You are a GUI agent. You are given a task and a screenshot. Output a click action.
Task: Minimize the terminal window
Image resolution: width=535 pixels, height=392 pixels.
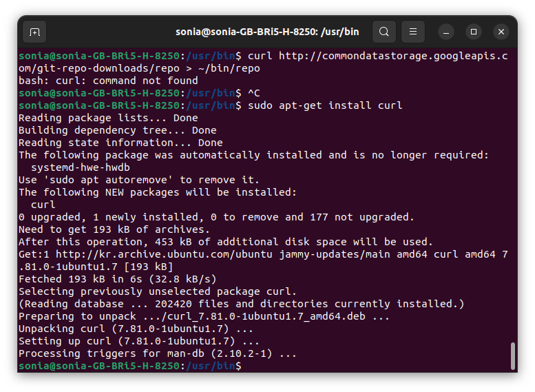tap(446, 32)
